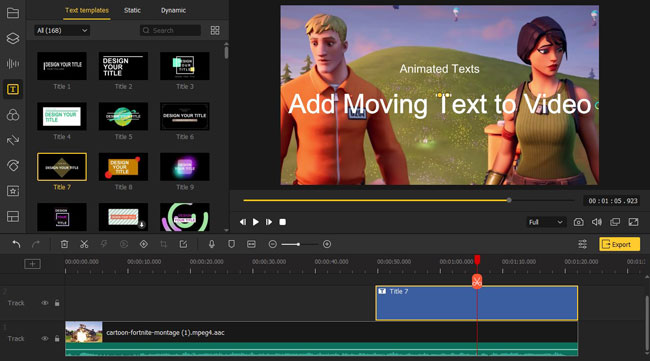Select the Title 4 template thumbnail
This screenshot has width=650, height=361.
point(62,116)
